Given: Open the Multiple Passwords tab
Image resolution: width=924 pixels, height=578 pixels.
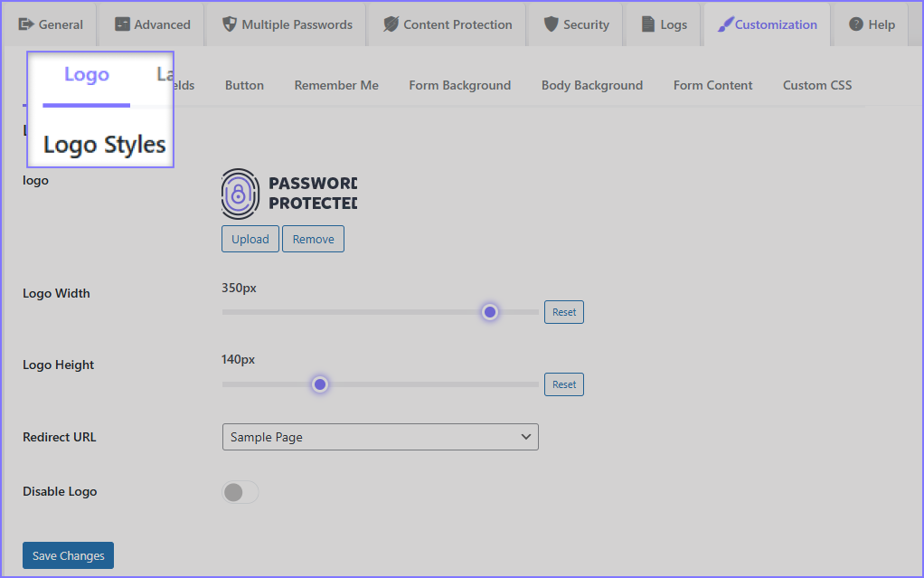Looking at the screenshot, I should (288, 24).
